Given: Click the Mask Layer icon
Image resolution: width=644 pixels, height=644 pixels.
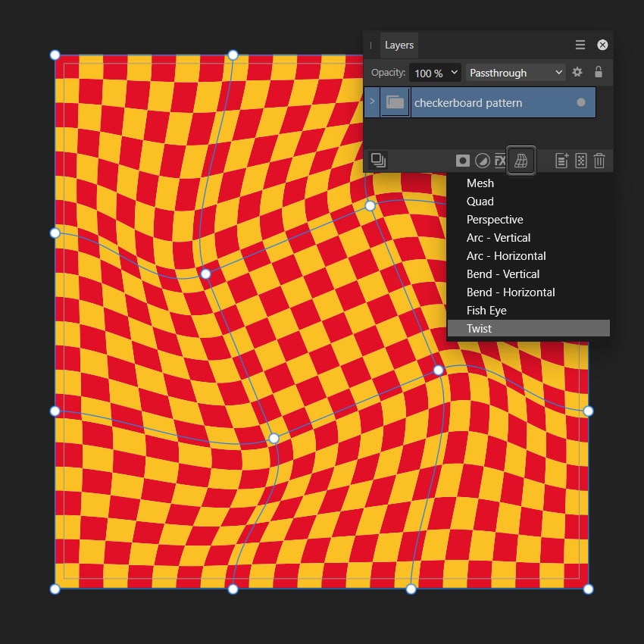Looking at the screenshot, I should [x=461, y=160].
